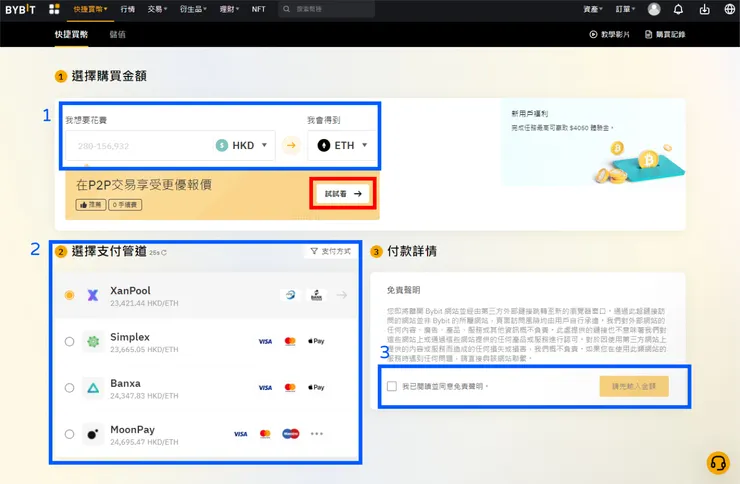This screenshot has width=740, height=484.
Task: Click the arrow in XanPool row
Action: (x=342, y=295)
